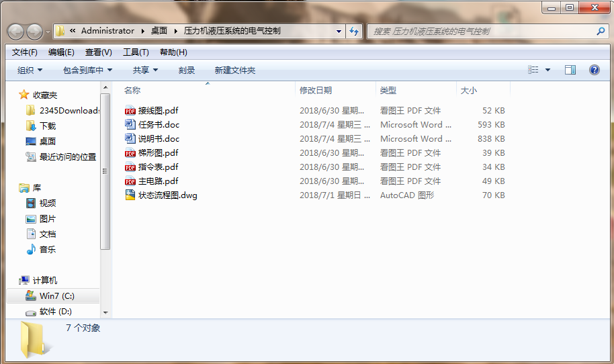Viewport: 614px width, 364px height.
Task: Click the sidebar scrollbar down arrow
Action: pos(105,313)
